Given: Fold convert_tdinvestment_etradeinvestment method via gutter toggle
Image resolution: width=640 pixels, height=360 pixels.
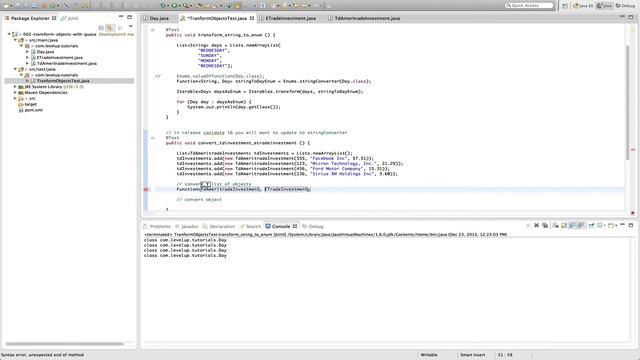Looking at the screenshot, I should (153, 138).
